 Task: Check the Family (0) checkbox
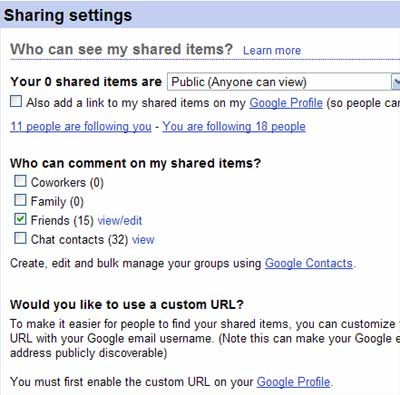(x=20, y=200)
